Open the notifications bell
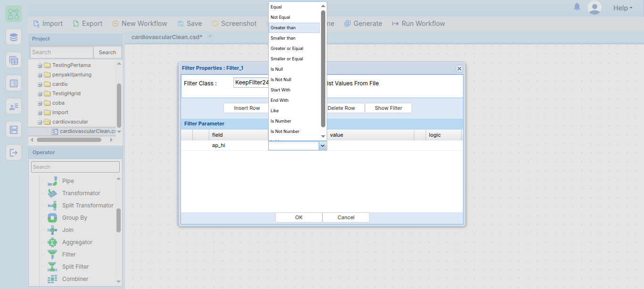644x289 pixels. coord(577,7)
